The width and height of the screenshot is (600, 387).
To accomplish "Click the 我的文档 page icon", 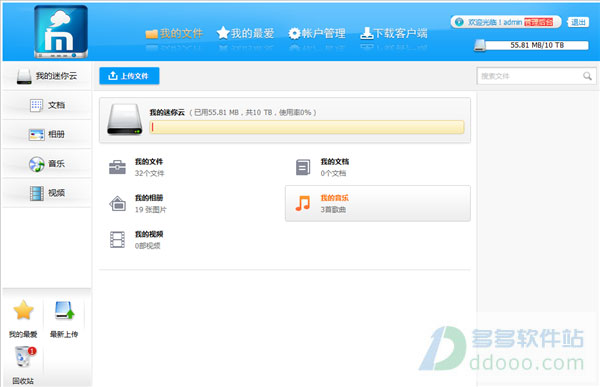I will click(303, 167).
